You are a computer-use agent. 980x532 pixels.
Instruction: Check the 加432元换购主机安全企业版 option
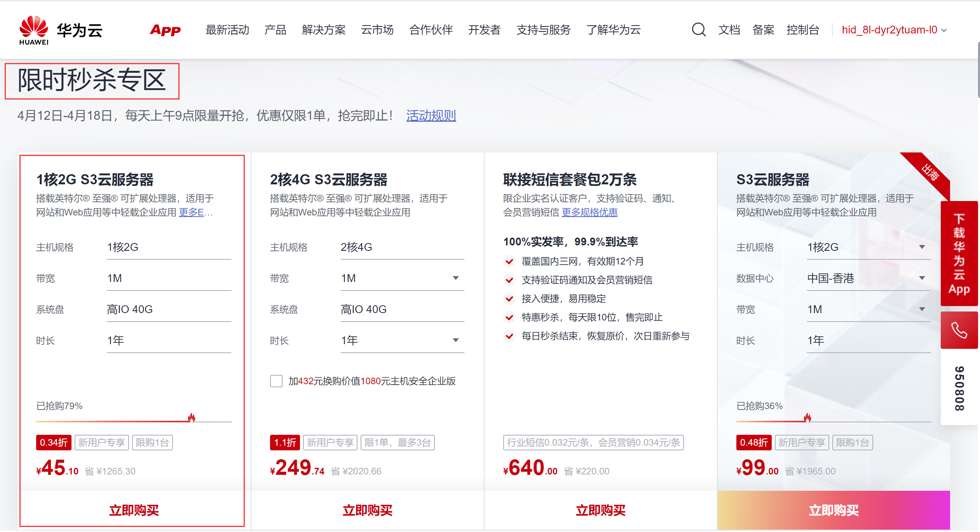276,381
